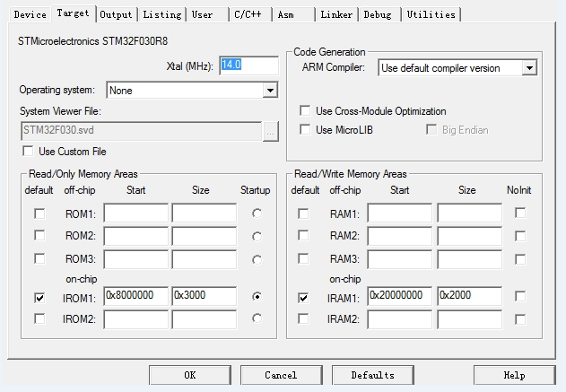Enable Use MicroLIB option
The width and height of the screenshot is (566, 392).
click(x=305, y=129)
